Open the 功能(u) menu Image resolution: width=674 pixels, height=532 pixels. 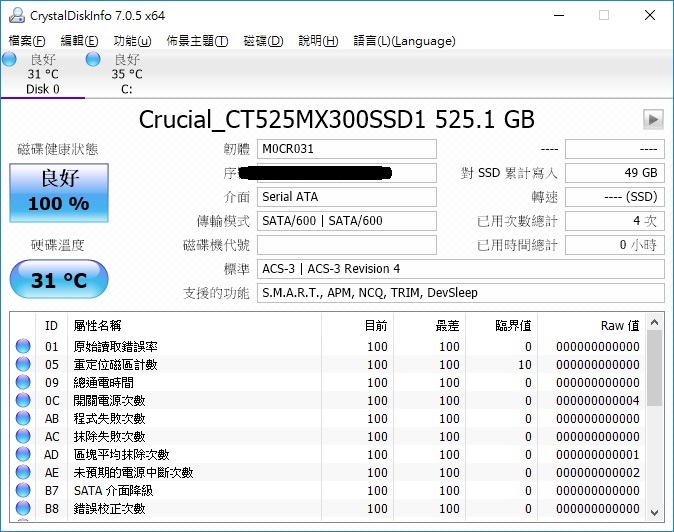point(132,41)
